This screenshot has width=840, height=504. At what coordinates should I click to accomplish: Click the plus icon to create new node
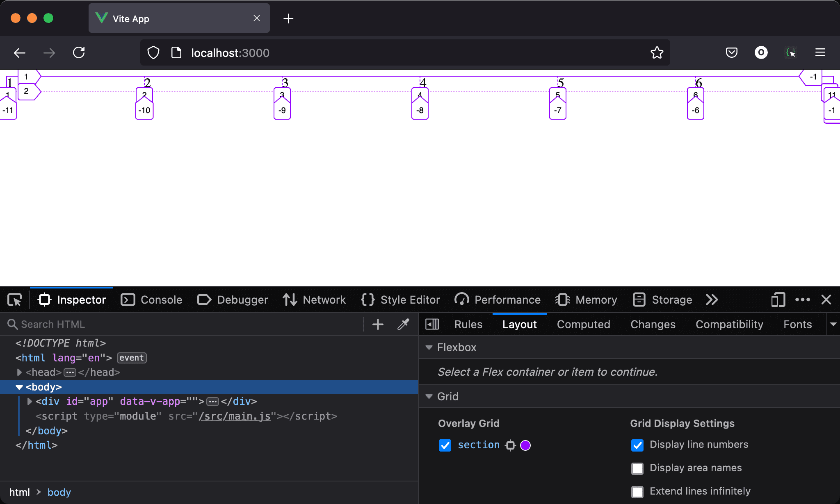click(378, 324)
